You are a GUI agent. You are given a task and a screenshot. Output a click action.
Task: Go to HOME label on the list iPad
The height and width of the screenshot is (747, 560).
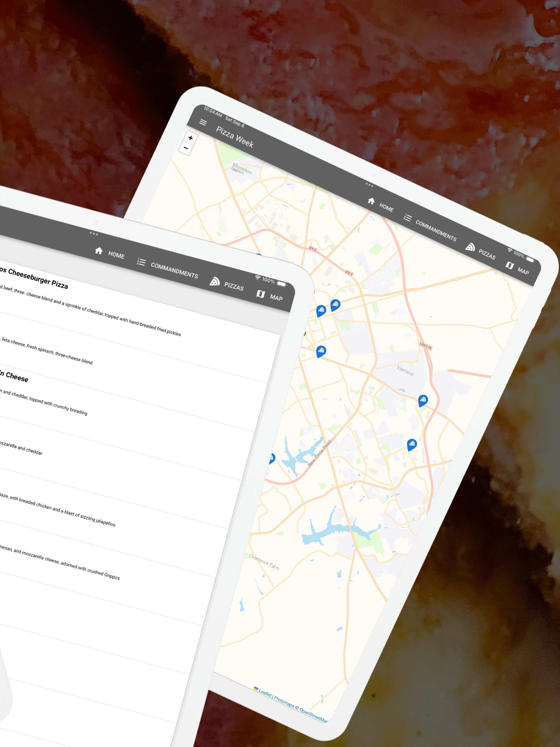(x=116, y=255)
